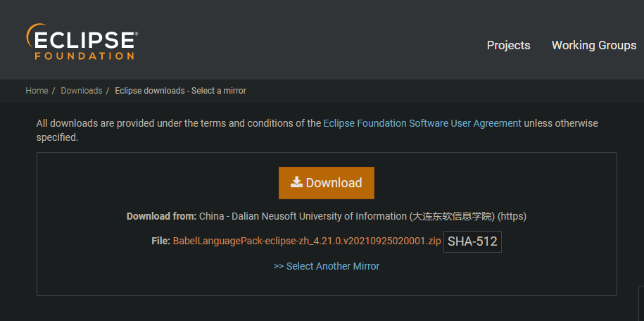Click the partially visible panel at the bottom-right edge
The width and height of the screenshot is (644, 321).
641,303
